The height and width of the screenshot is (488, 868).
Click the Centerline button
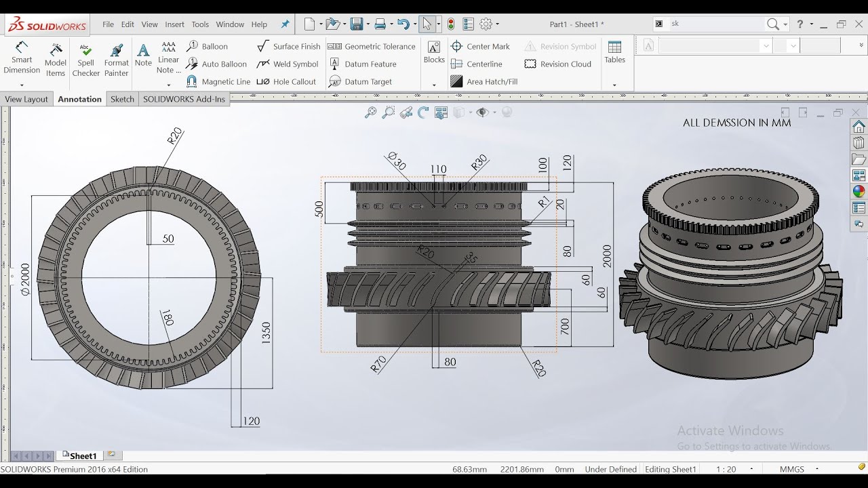point(477,64)
